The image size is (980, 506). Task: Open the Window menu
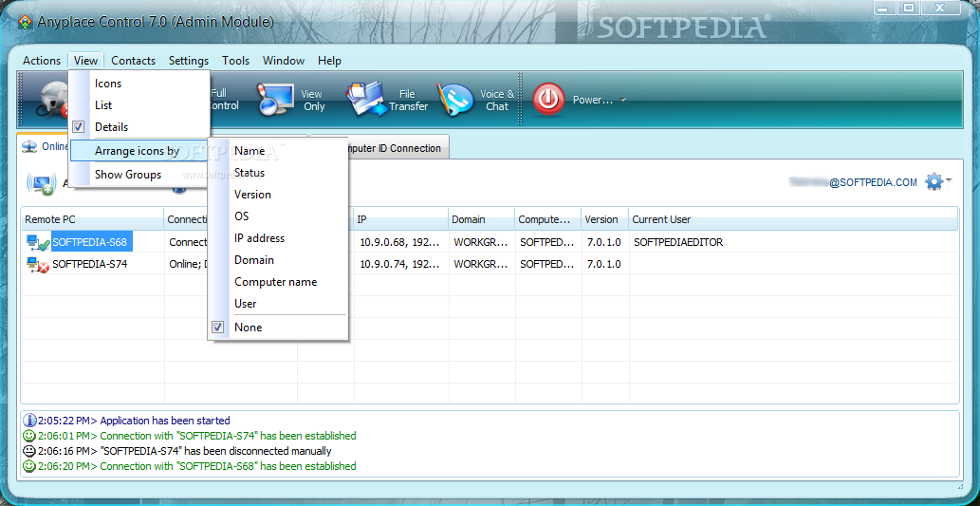coord(284,61)
